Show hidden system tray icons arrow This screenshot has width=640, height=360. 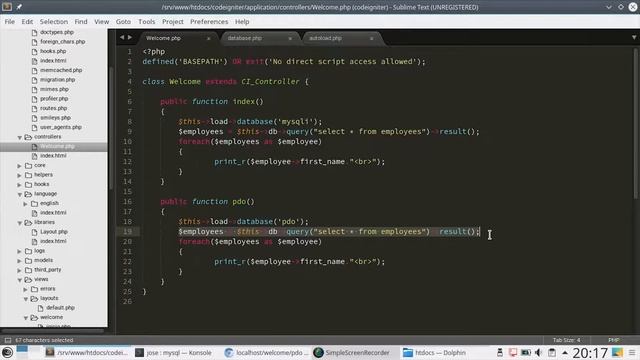[x=565, y=353]
